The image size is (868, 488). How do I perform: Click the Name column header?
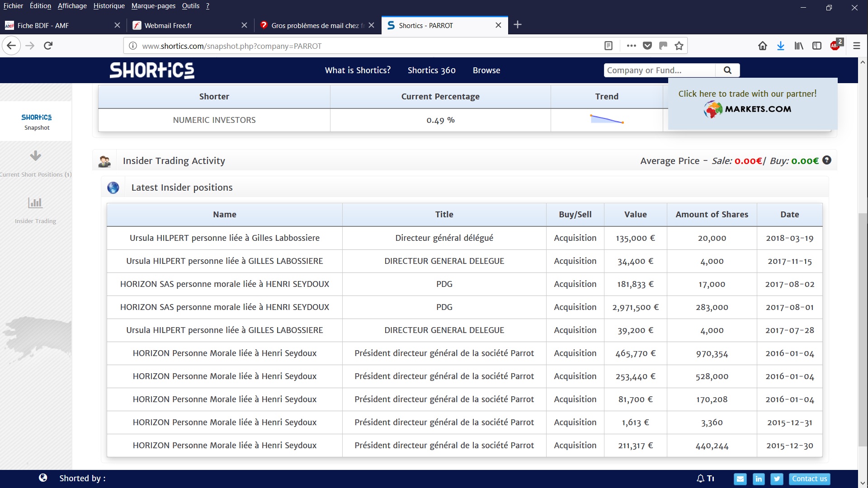click(x=225, y=215)
